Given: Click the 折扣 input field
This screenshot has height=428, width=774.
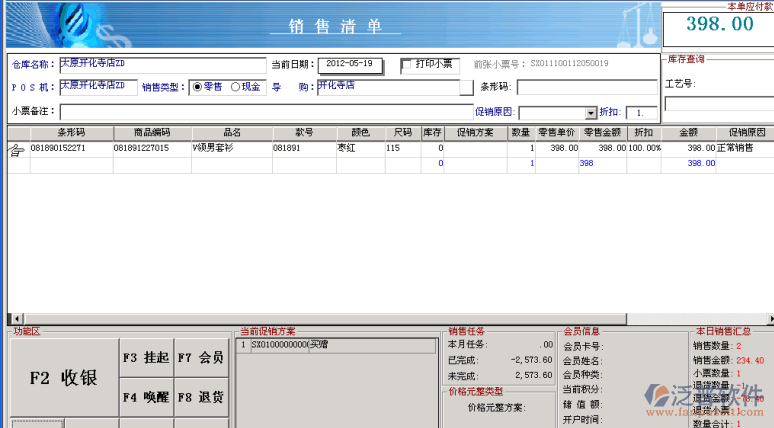Looking at the screenshot, I should pos(640,113).
